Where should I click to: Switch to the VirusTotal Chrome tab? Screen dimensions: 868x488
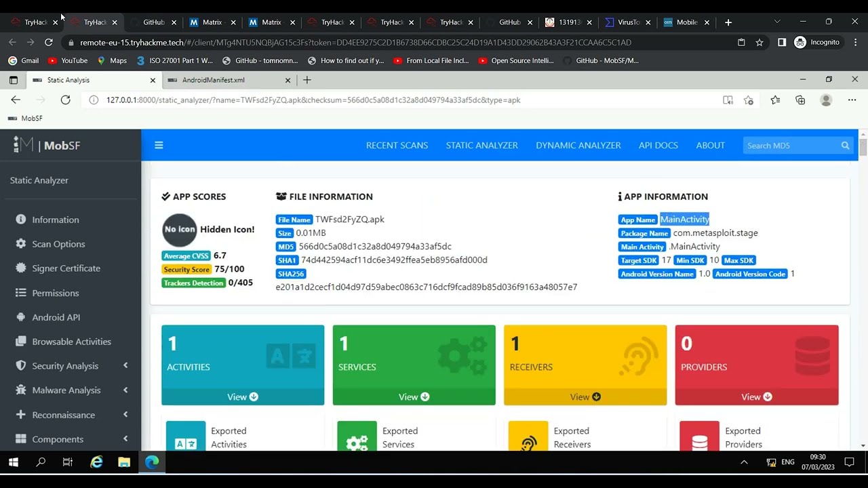click(x=627, y=22)
